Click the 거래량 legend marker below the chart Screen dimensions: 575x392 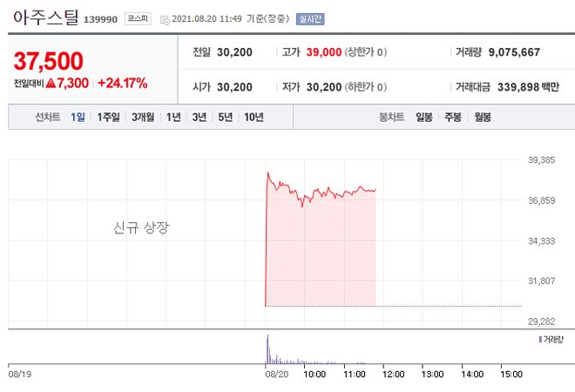click(540, 338)
